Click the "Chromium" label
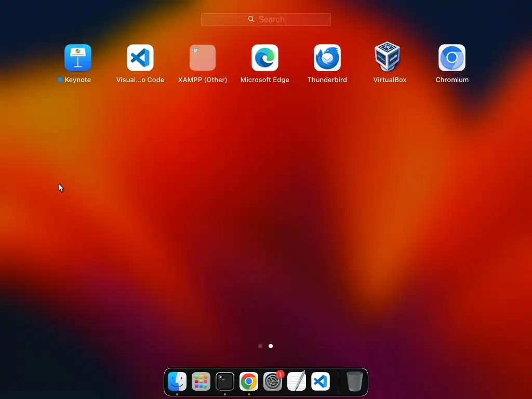 point(452,79)
